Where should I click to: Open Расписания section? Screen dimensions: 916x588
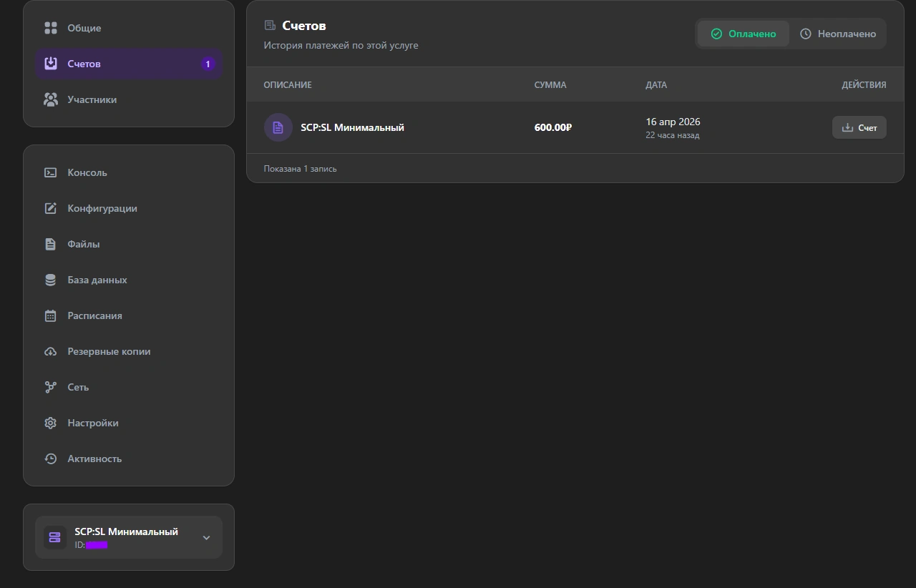pos(129,315)
